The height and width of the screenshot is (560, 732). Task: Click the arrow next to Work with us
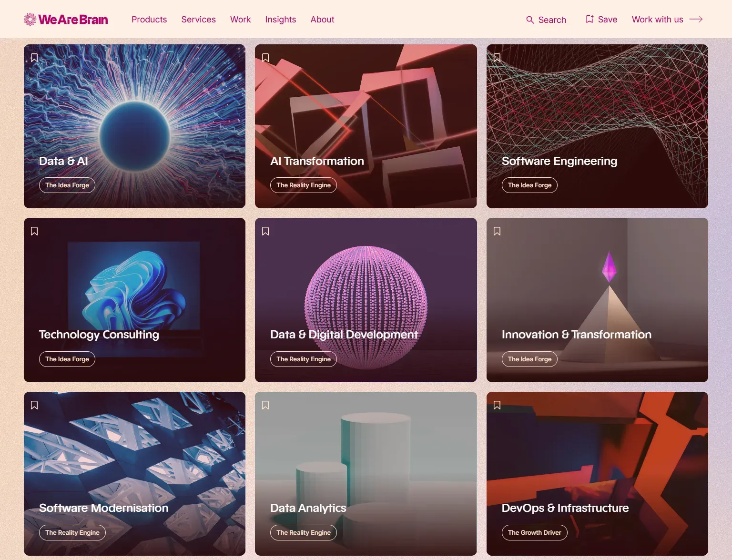[x=696, y=19]
